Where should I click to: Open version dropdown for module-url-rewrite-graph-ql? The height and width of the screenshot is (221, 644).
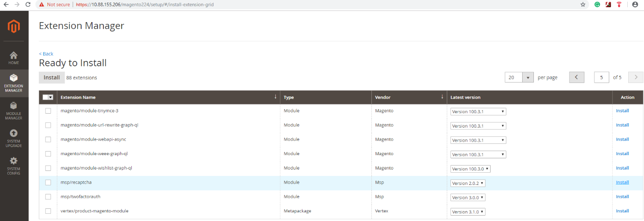click(x=478, y=126)
